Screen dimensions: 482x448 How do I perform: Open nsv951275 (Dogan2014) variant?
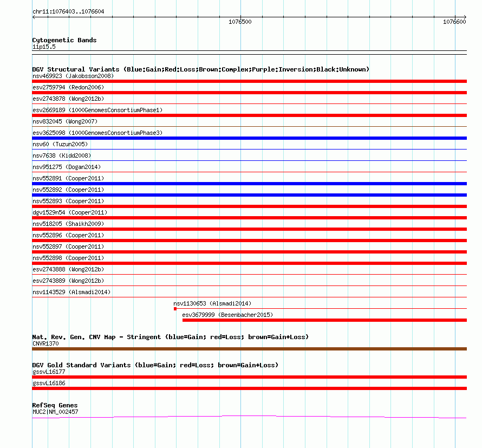tap(67, 167)
